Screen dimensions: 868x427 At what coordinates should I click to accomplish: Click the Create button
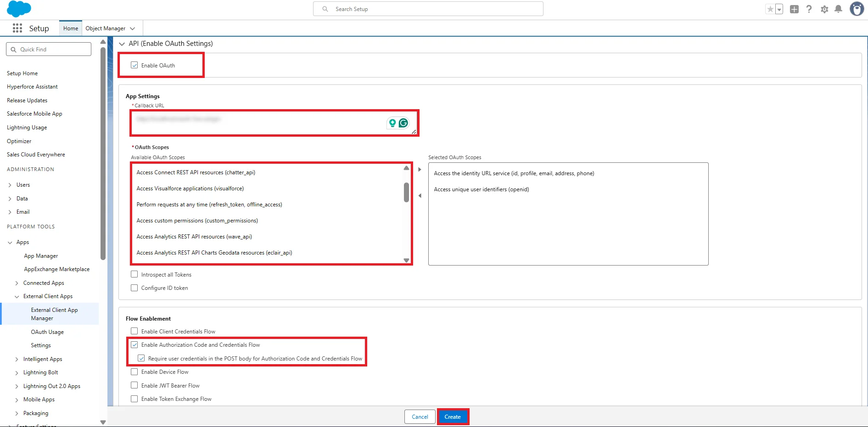(x=453, y=416)
